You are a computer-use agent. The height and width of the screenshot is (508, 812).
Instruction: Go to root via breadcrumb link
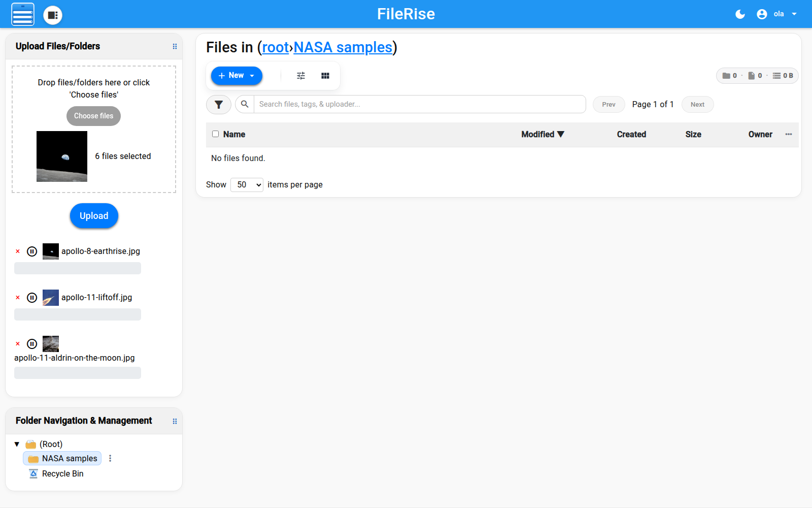276,47
